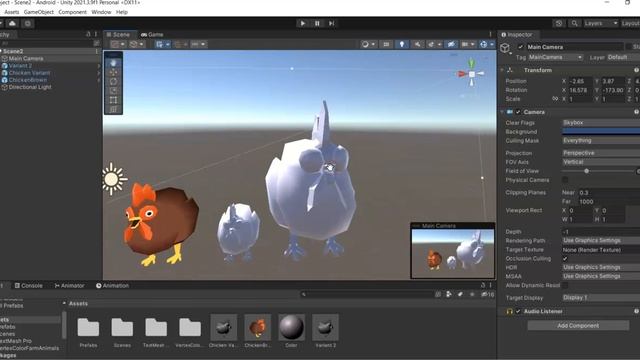The image size is (640, 360).
Task: Open Projection Perspective dropdown
Action: [601, 153]
